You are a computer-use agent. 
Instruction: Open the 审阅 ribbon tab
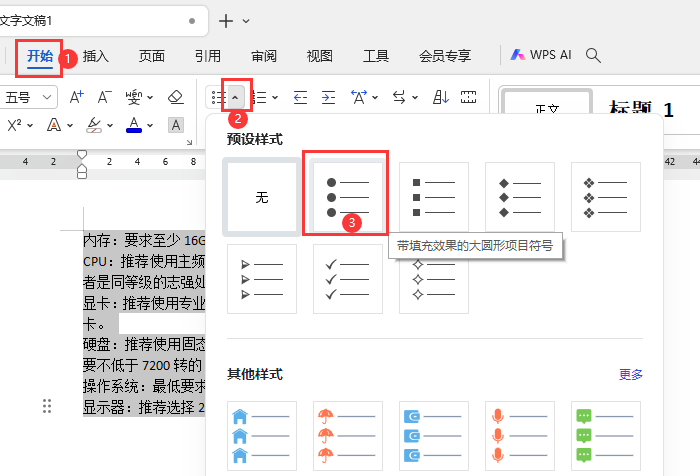click(264, 56)
